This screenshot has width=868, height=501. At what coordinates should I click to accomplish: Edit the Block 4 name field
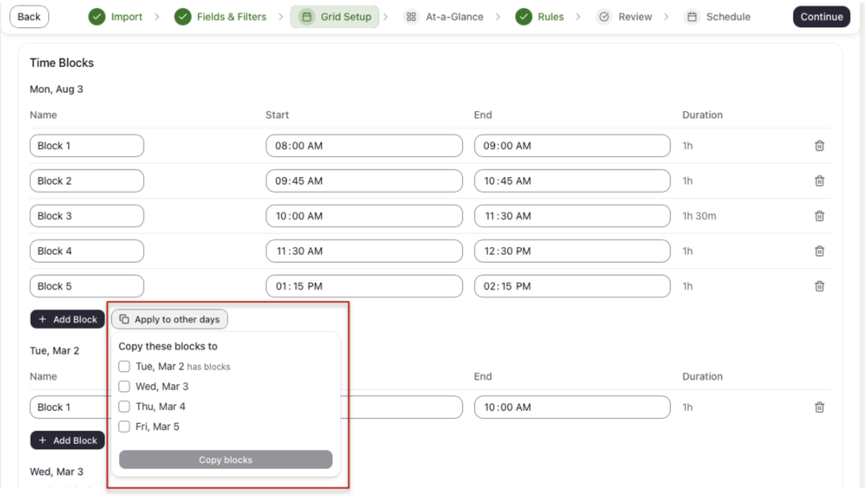pos(87,251)
